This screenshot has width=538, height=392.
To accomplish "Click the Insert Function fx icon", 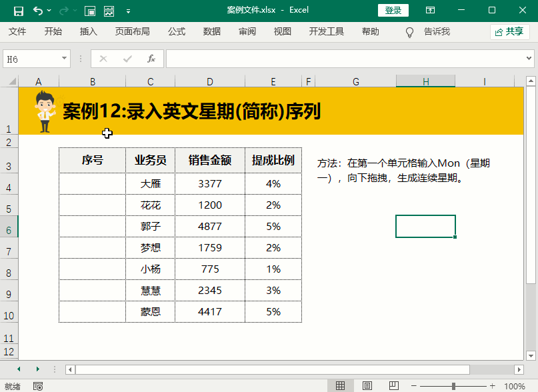I will pyautogui.click(x=151, y=59).
